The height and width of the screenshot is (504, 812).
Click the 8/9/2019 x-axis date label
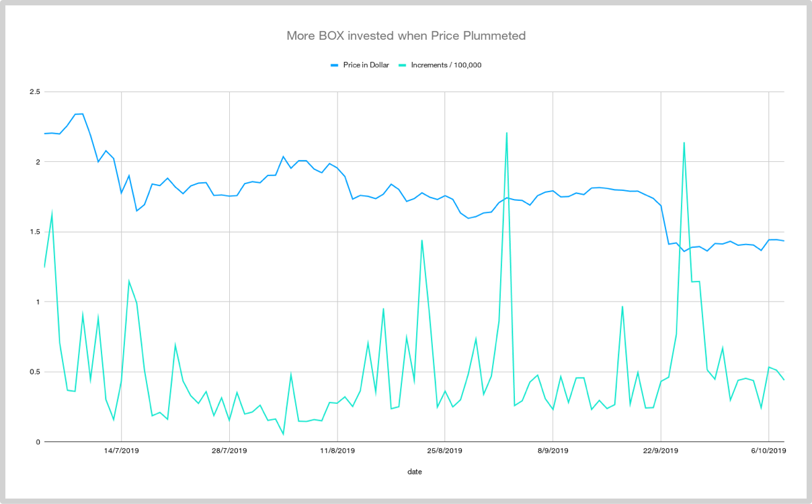click(553, 451)
